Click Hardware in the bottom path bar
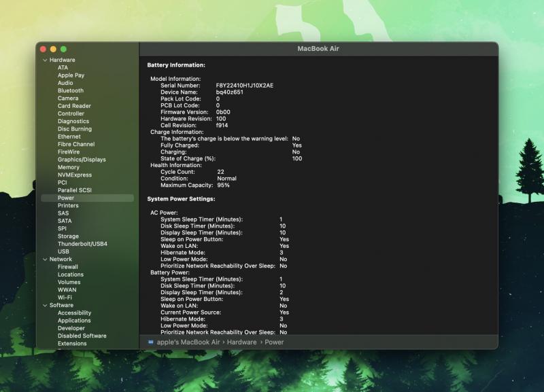544x392 pixels. [242, 342]
